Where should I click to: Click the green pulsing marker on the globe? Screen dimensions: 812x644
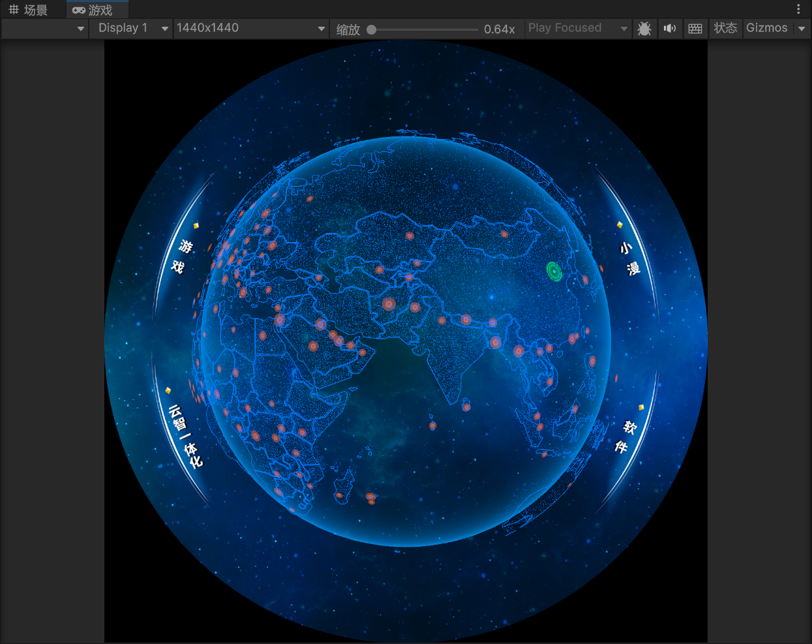554,271
